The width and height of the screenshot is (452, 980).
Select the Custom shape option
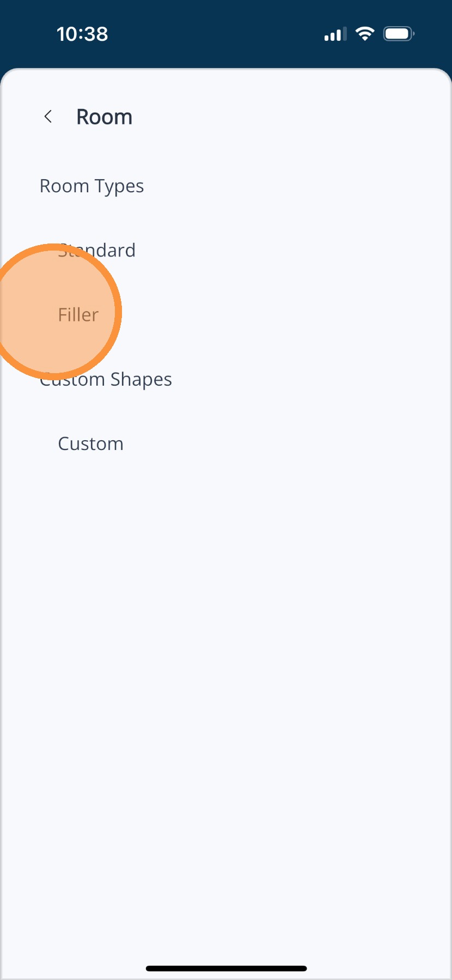pyautogui.click(x=90, y=444)
